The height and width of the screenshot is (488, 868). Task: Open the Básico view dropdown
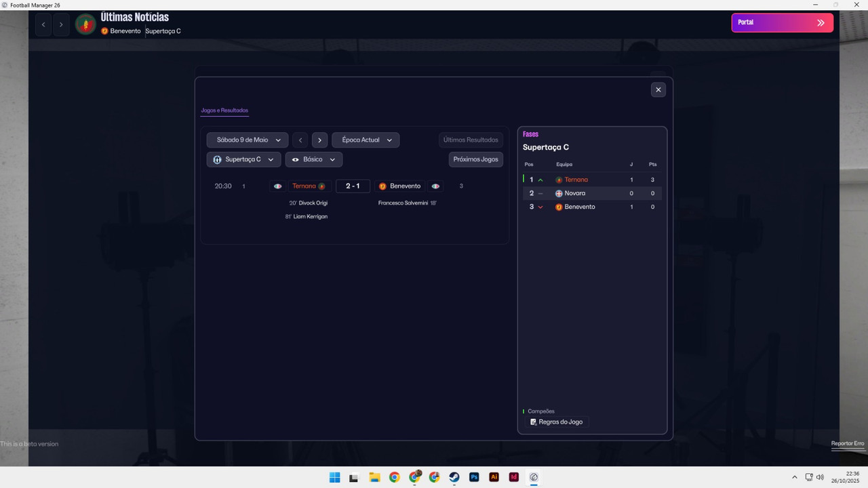pos(313,159)
